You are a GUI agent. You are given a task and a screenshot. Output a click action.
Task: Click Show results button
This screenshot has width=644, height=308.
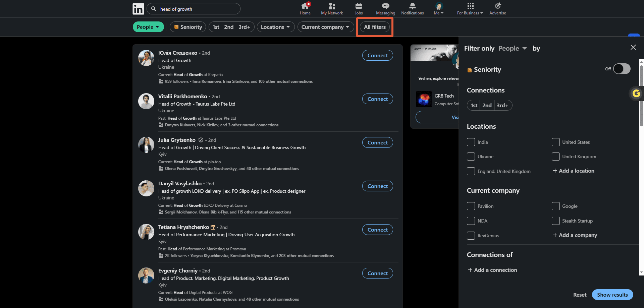(x=612, y=295)
